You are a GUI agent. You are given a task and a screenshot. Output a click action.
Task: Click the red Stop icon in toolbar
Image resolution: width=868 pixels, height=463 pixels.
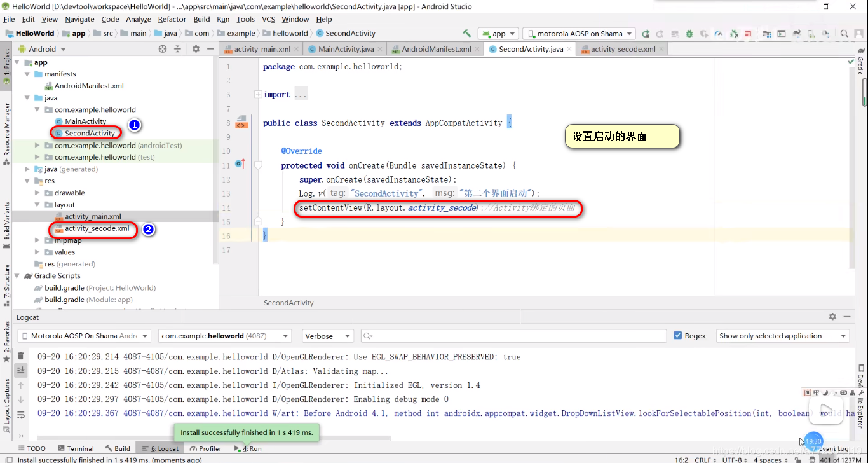[x=749, y=34]
